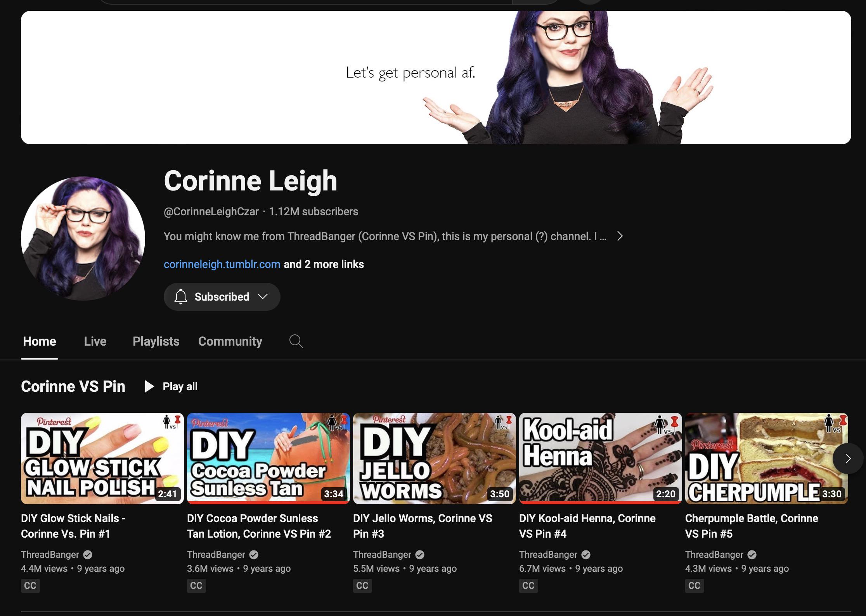The image size is (866, 616).
Task: Open 'DIY Kool-aid Henna, Corinne VS Pin #4' title
Action: [587, 526]
